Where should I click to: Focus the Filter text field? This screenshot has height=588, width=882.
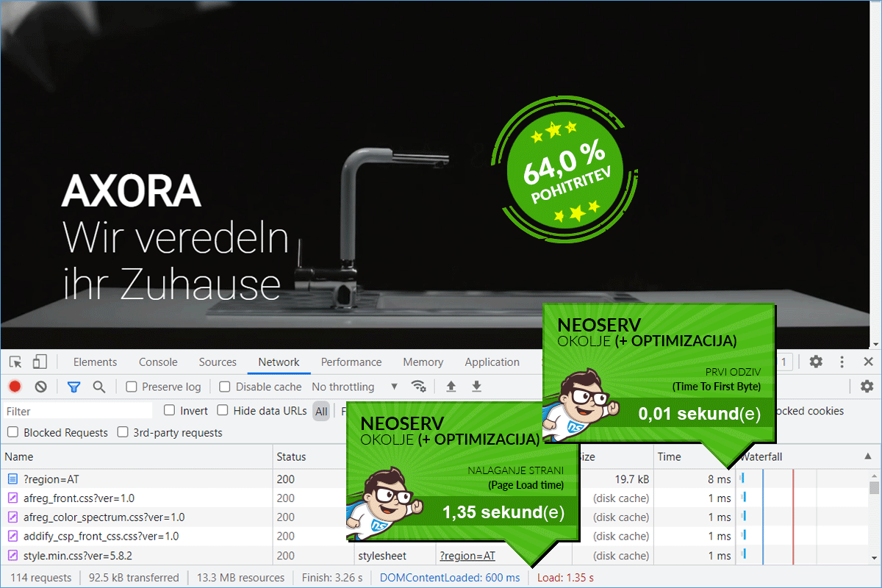[x=77, y=411]
